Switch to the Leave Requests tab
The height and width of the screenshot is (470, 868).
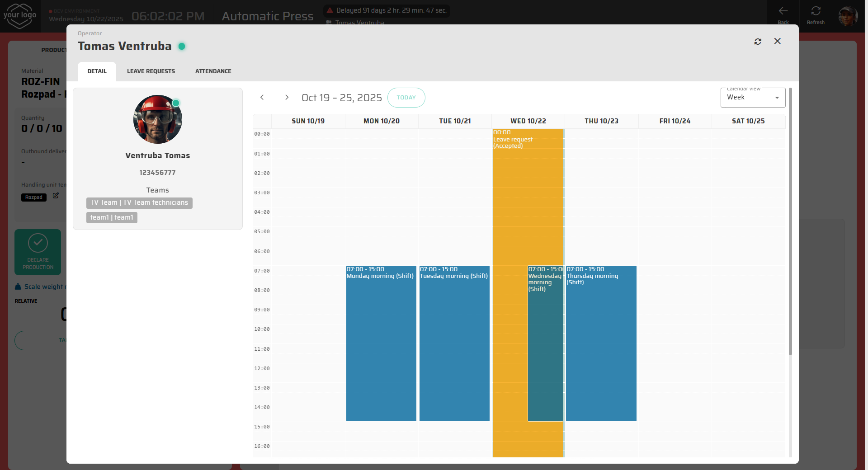[x=151, y=71]
